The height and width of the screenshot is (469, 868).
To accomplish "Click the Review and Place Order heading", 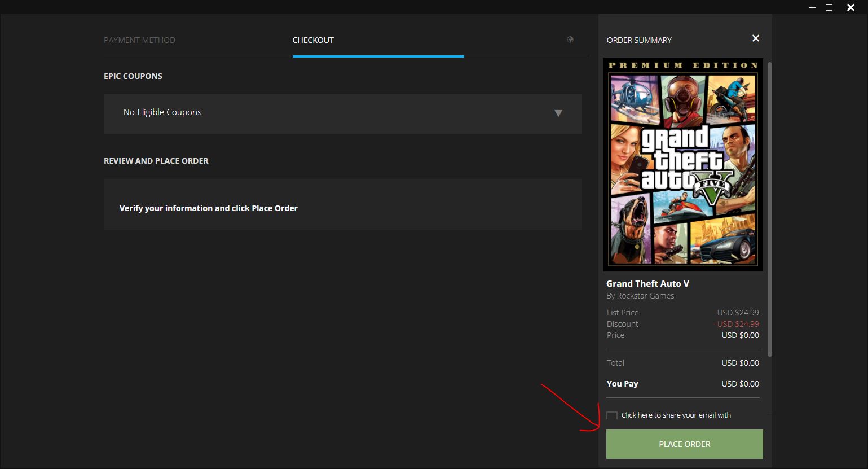I will (x=156, y=161).
